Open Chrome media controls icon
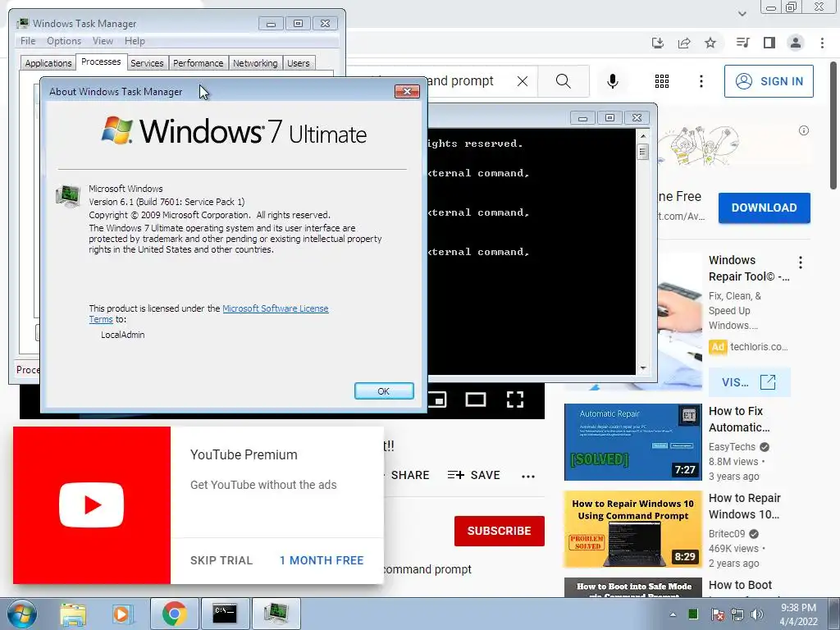Screen dimensions: 840x630 pyautogui.click(x=742, y=43)
